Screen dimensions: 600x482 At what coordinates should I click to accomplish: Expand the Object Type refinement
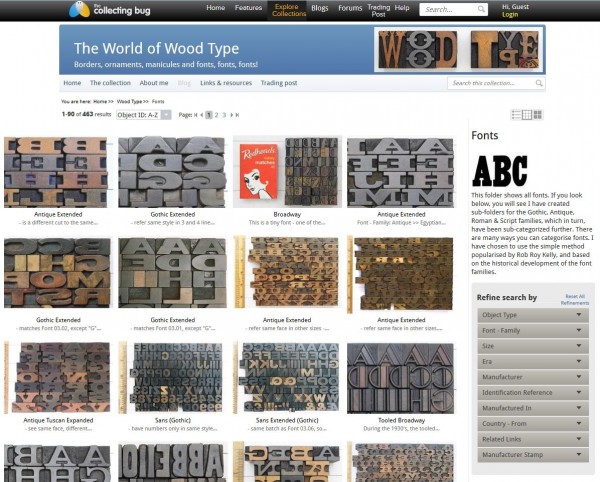coord(533,315)
